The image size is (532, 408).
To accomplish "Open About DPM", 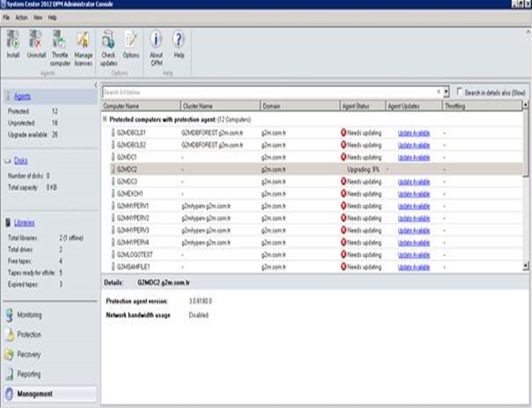I will [x=156, y=40].
